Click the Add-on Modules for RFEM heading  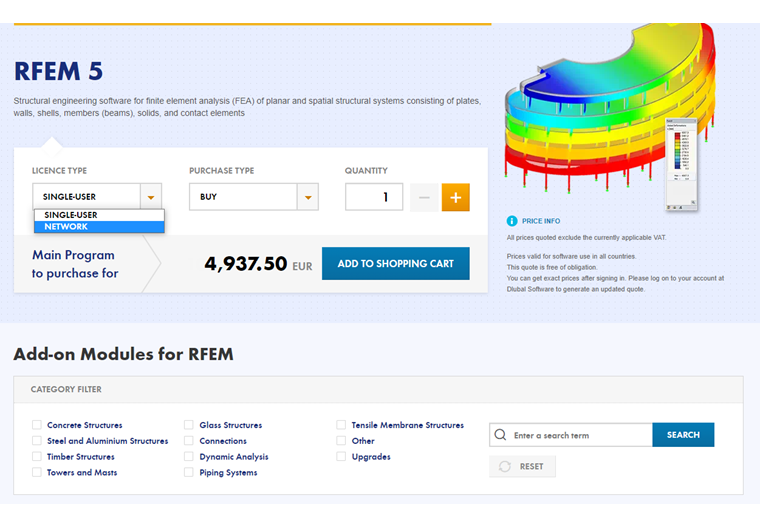click(124, 354)
